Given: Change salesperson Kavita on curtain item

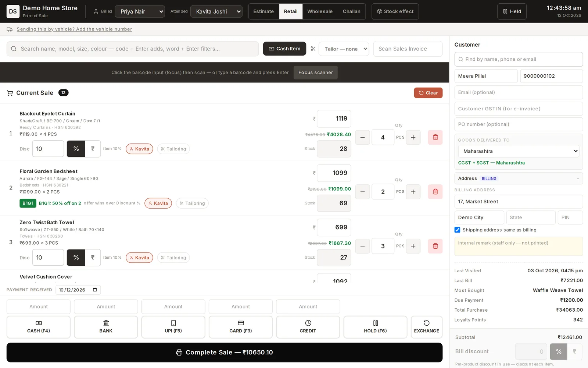Looking at the screenshot, I should (x=139, y=149).
